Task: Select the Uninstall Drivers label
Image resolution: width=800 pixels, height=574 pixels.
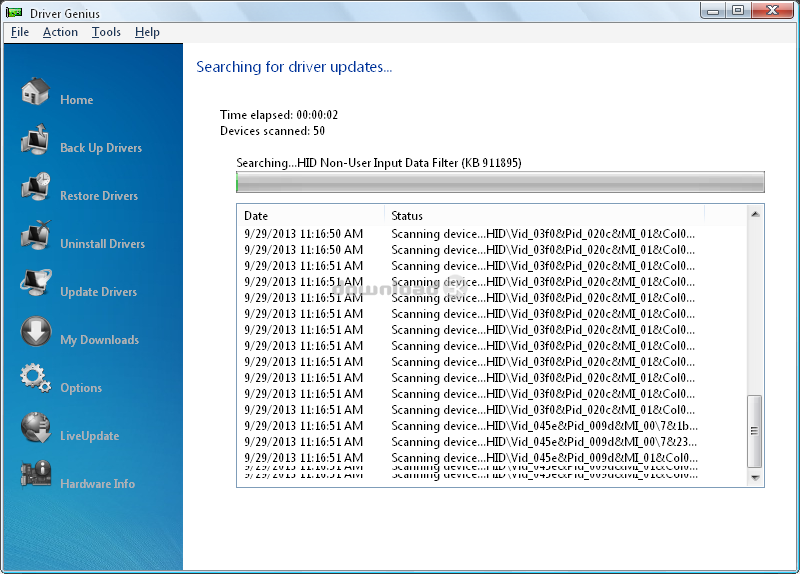Action: coord(103,244)
